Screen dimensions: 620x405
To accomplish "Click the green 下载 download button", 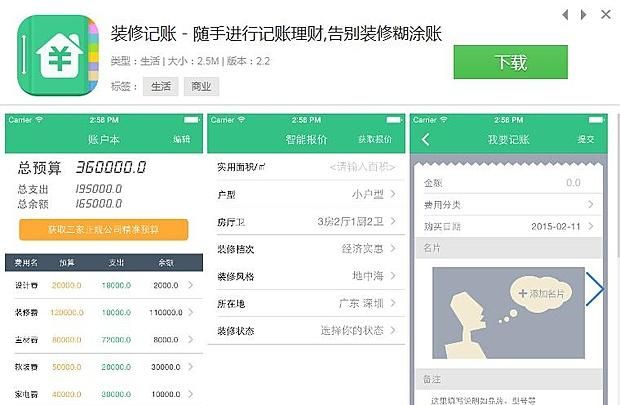I will coord(510,62).
